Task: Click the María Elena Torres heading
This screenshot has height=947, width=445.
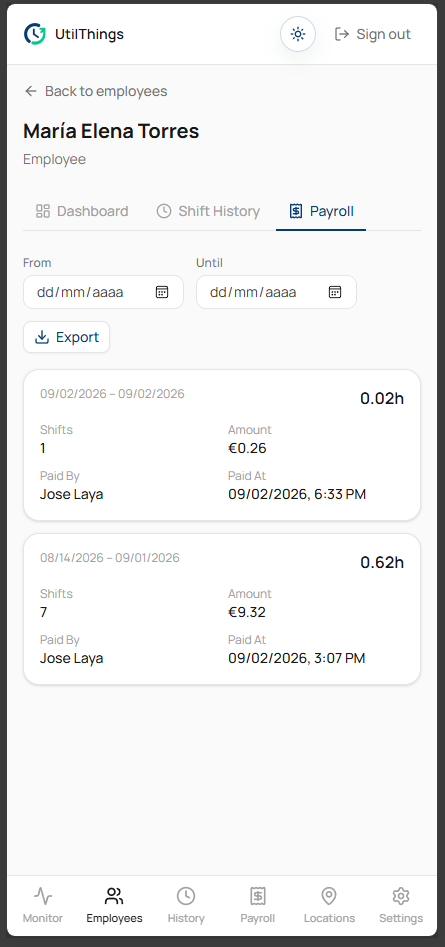Action: (111, 131)
